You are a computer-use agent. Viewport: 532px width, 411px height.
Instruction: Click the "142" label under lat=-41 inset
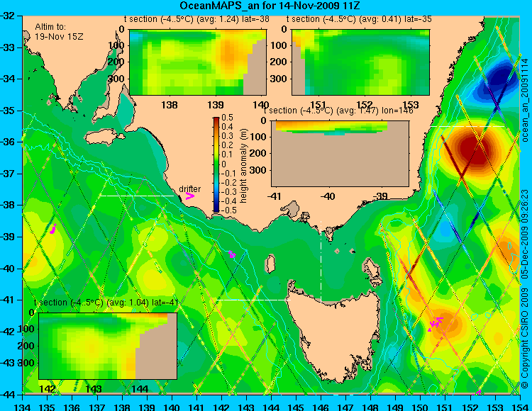48,389
